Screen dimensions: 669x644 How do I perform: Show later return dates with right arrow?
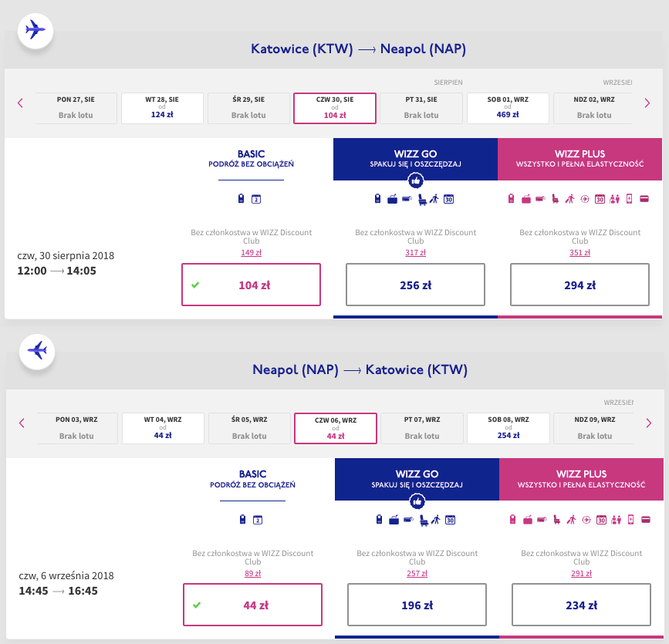(649, 423)
